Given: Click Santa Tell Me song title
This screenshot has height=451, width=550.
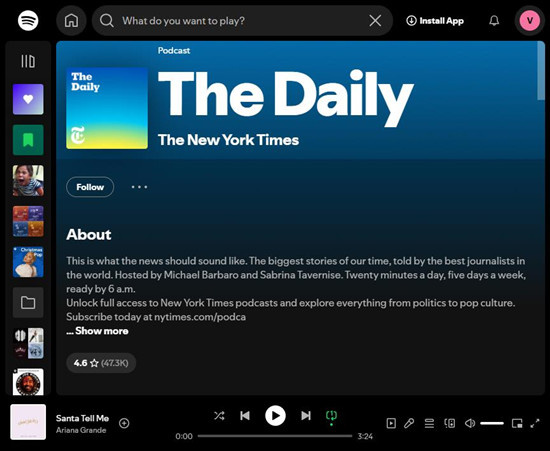Looking at the screenshot, I should (82, 418).
